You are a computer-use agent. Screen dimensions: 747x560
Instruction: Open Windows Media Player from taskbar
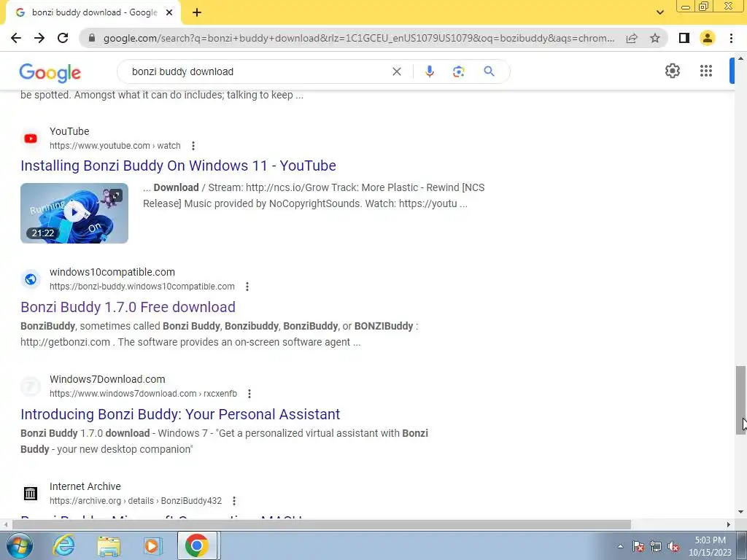click(x=153, y=545)
